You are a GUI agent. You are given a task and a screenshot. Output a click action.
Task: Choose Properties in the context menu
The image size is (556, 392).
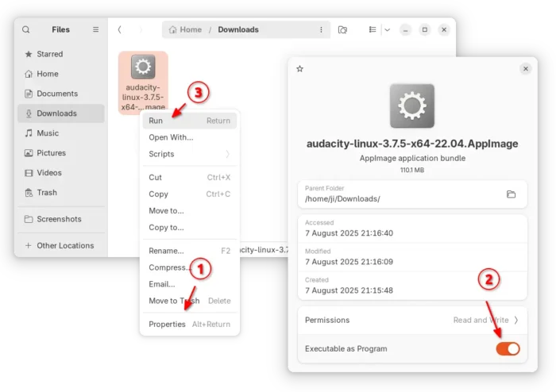tap(167, 324)
